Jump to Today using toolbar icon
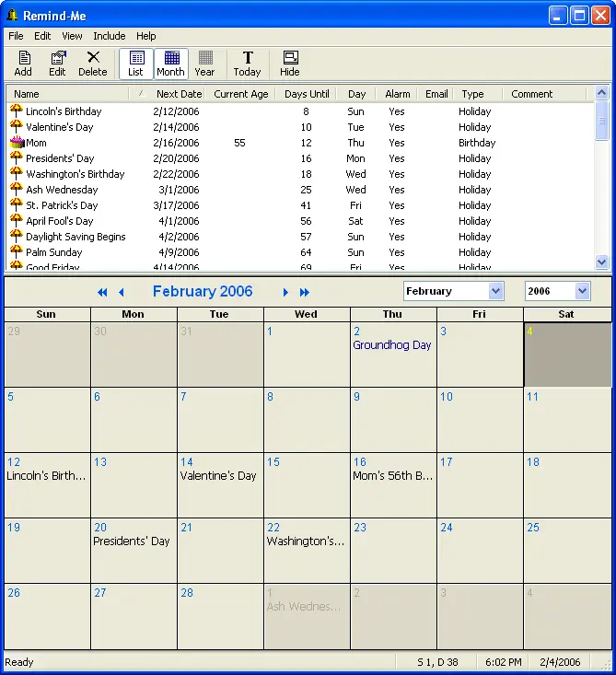 tap(247, 64)
